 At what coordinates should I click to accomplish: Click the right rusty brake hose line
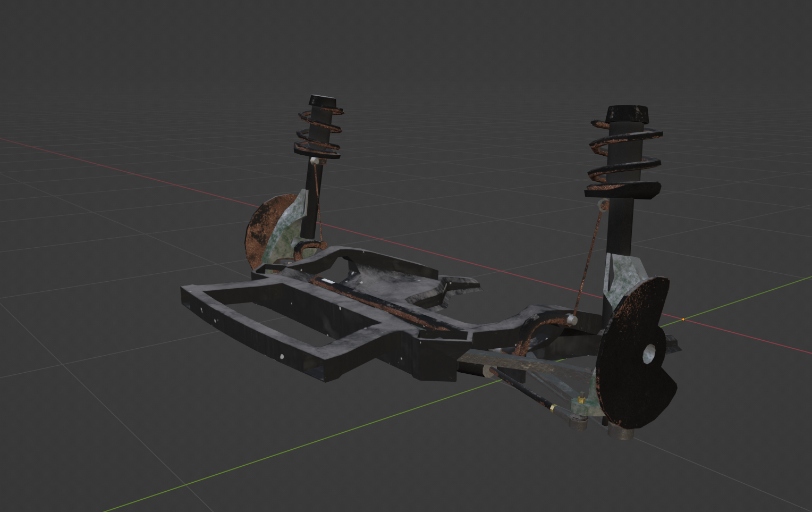587,261
